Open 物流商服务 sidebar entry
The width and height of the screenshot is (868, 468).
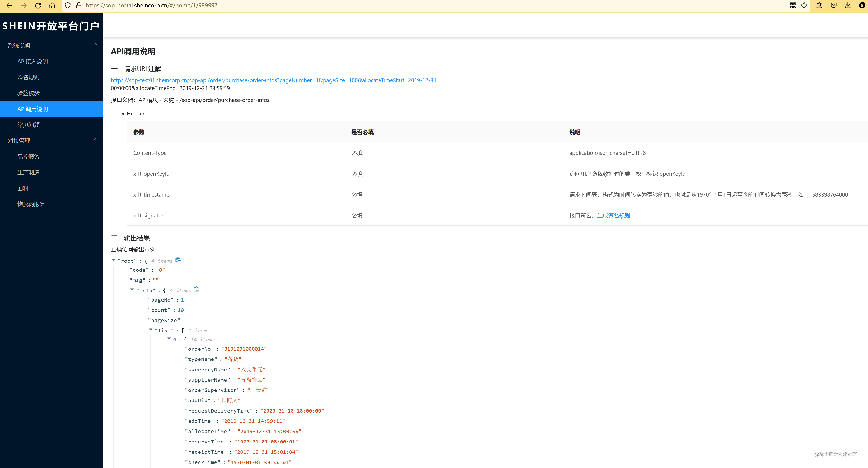tap(31, 204)
